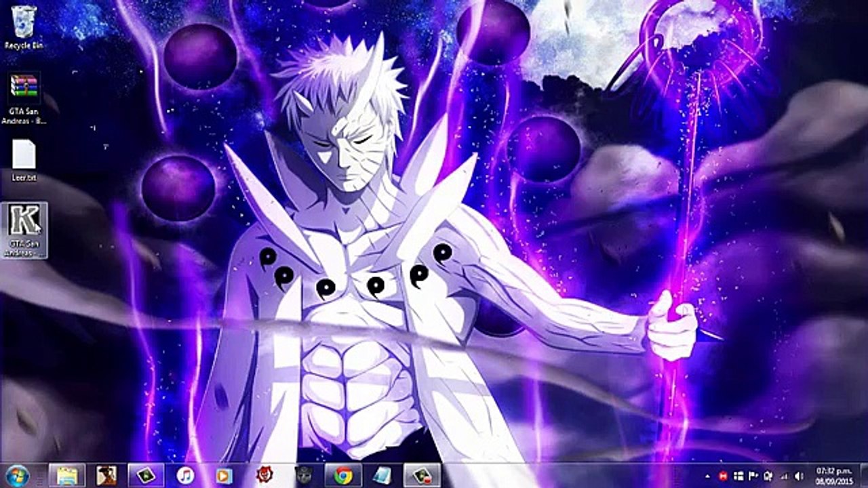Launch the dark robot face taskbar icon
The height and width of the screenshot is (488, 868).
coord(303,476)
